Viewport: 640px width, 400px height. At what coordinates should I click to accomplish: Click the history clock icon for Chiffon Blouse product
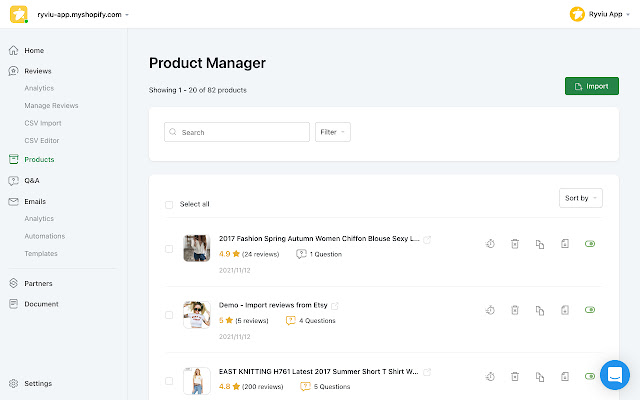tap(490, 243)
